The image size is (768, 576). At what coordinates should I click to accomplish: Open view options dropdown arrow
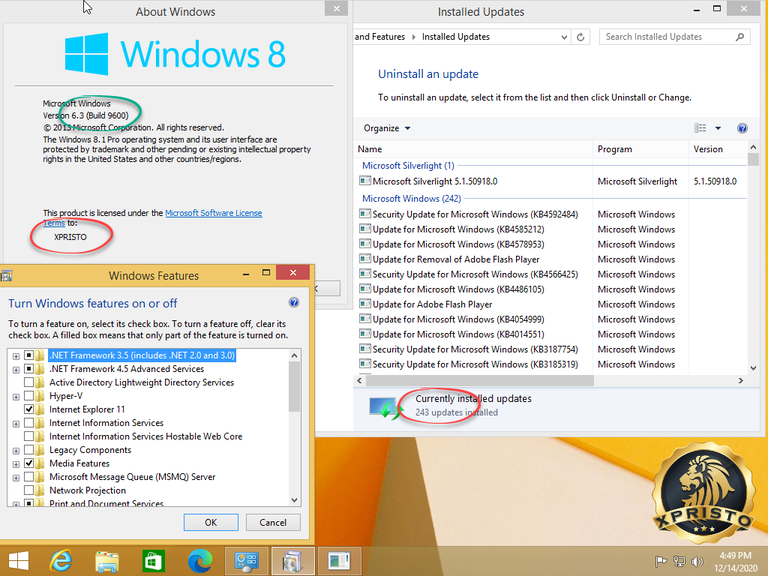point(718,128)
